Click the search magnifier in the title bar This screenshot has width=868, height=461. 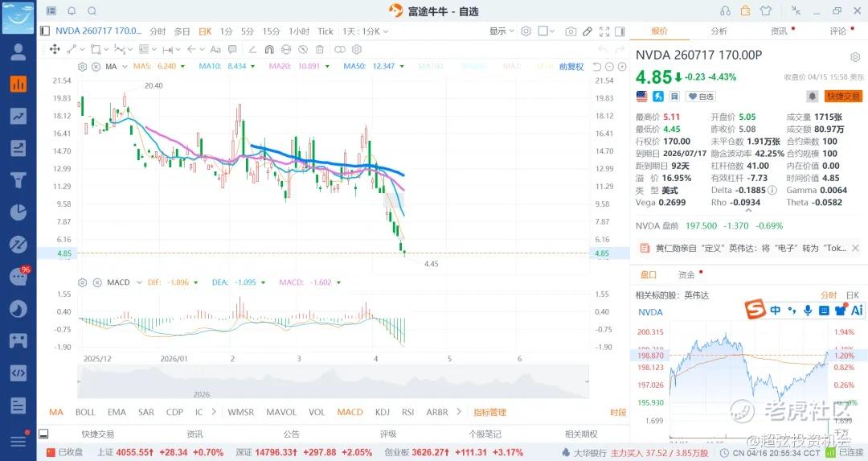(x=92, y=11)
